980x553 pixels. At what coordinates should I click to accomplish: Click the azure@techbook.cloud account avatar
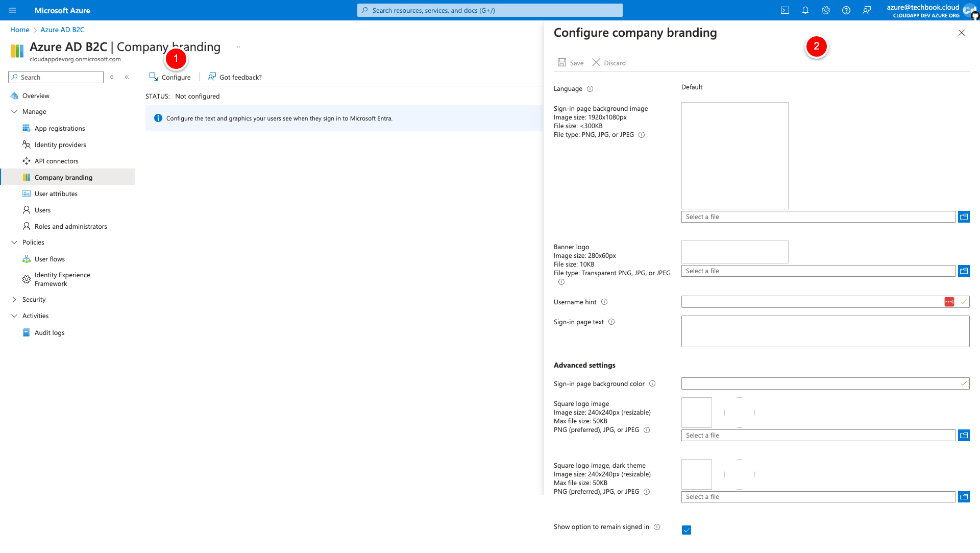(x=969, y=10)
